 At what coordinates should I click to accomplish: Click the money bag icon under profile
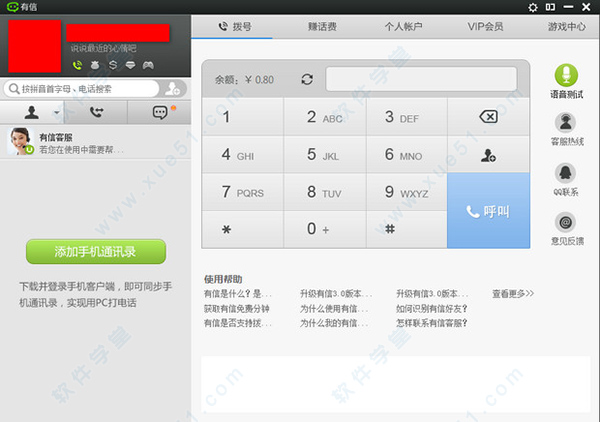pyautogui.click(x=95, y=65)
